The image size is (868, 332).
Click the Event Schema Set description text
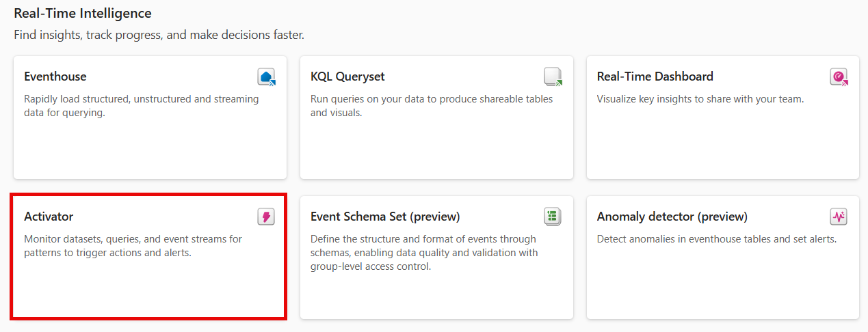[x=424, y=253]
